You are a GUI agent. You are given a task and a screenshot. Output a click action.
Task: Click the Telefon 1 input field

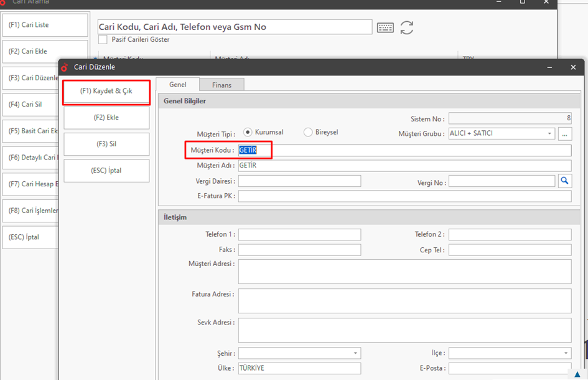tap(300, 235)
